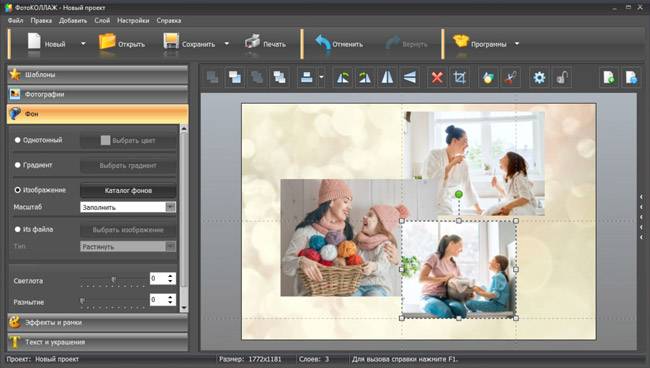Screen dimensions: 650x368
Task: Click the page icon with blue badge
Action: pyautogui.click(x=631, y=77)
